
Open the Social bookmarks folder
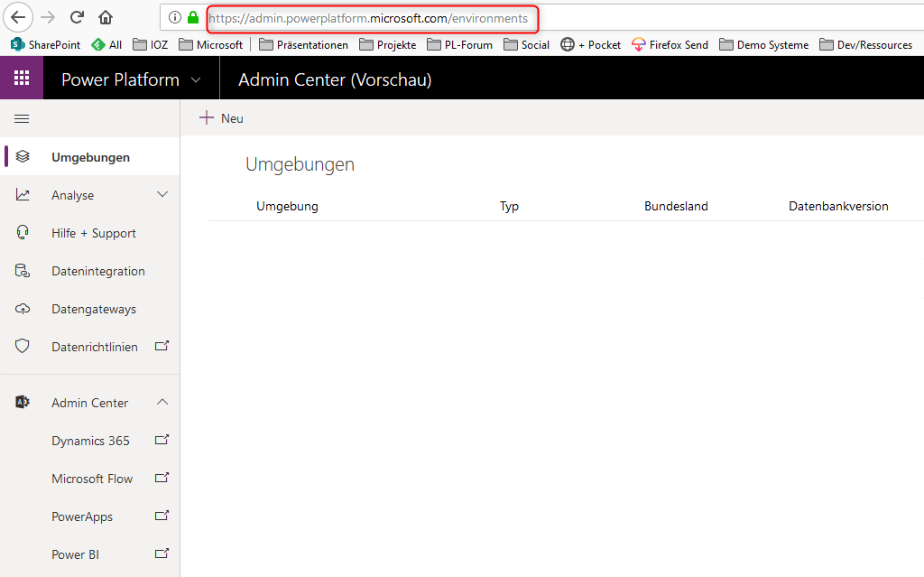click(526, 45)
